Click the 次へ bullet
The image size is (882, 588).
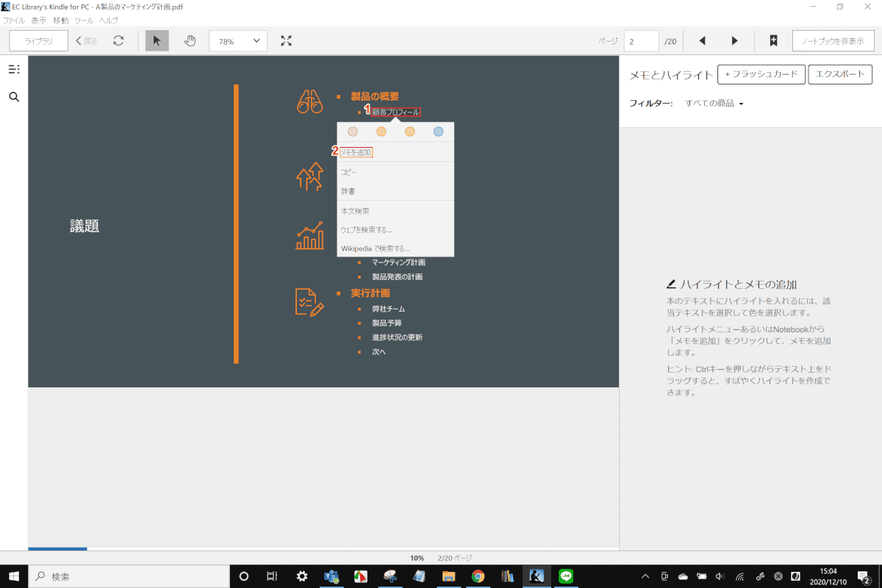[x=379, y=352]
